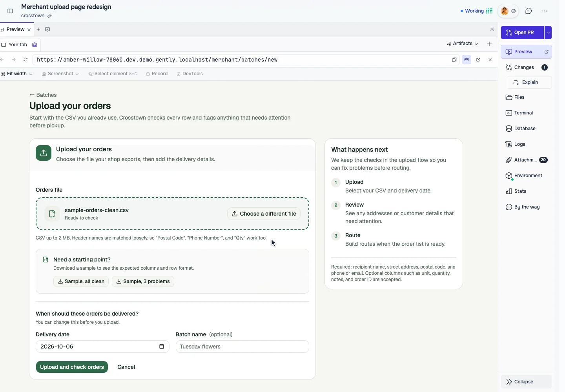Viewport: 565px width, 392px height.
Task: Copy the crosstown link icon
Action: [50, 16]
